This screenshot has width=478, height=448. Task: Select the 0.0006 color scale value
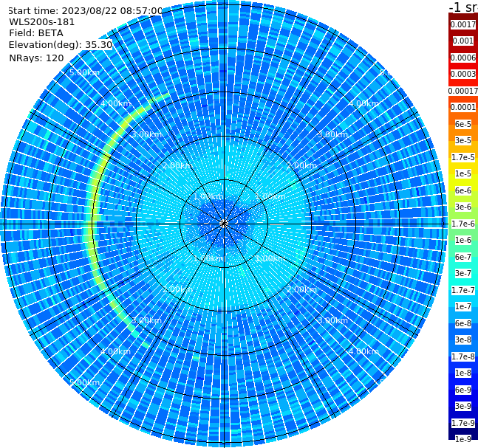(463, 58)
